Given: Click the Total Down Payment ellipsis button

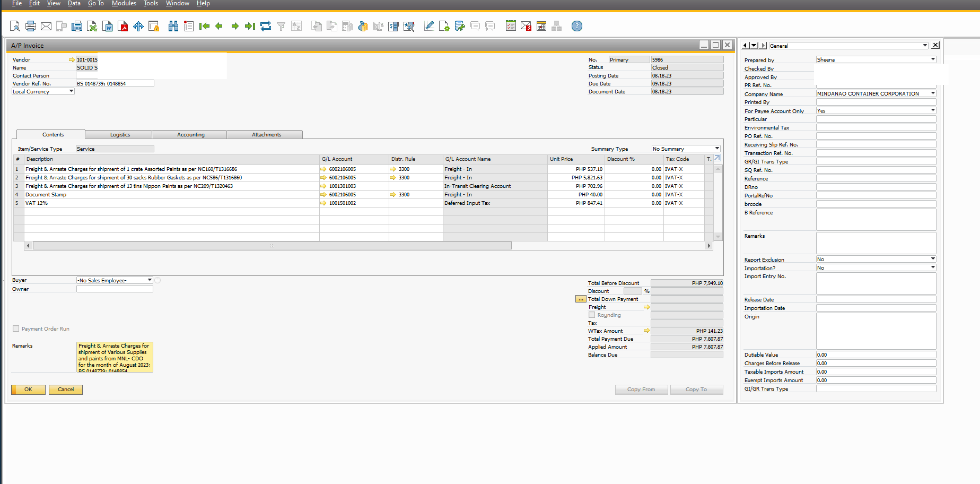Looking at the screenshot, I should pyautogui.click(x=581, y=299).
